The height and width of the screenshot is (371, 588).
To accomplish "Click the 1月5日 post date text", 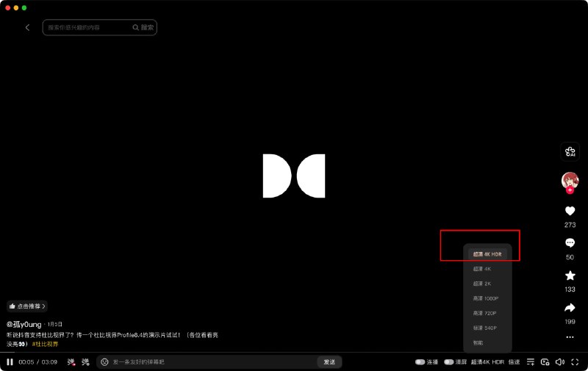I will 54,324.
